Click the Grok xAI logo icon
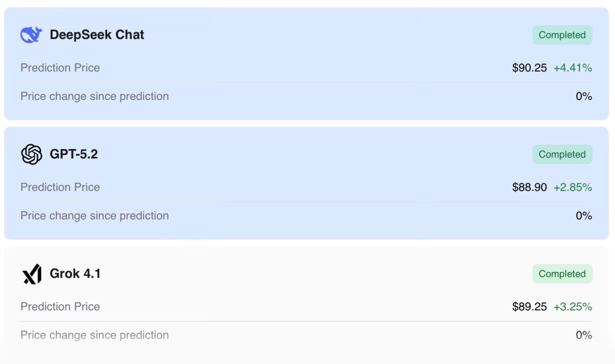Screen dimensions: 615x364 (x=32, y=274)
